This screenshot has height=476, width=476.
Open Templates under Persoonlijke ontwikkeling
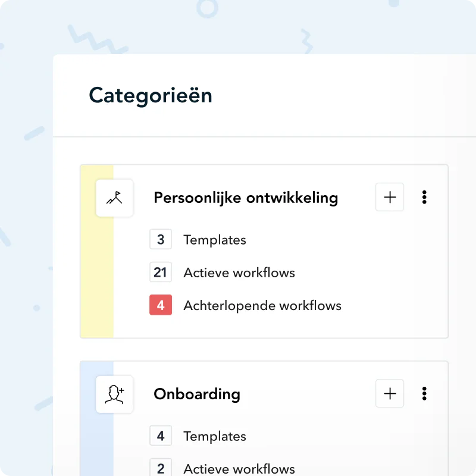point(215,240)
